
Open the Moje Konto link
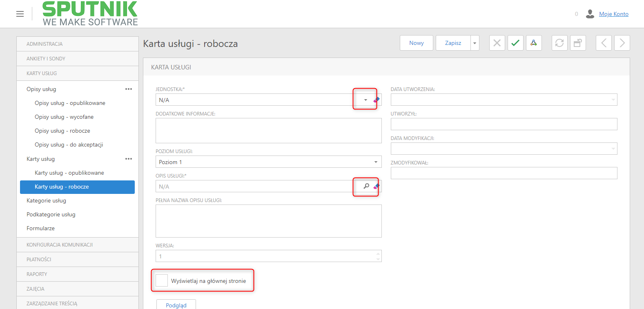pyautogui.click(x=614, y=14)
